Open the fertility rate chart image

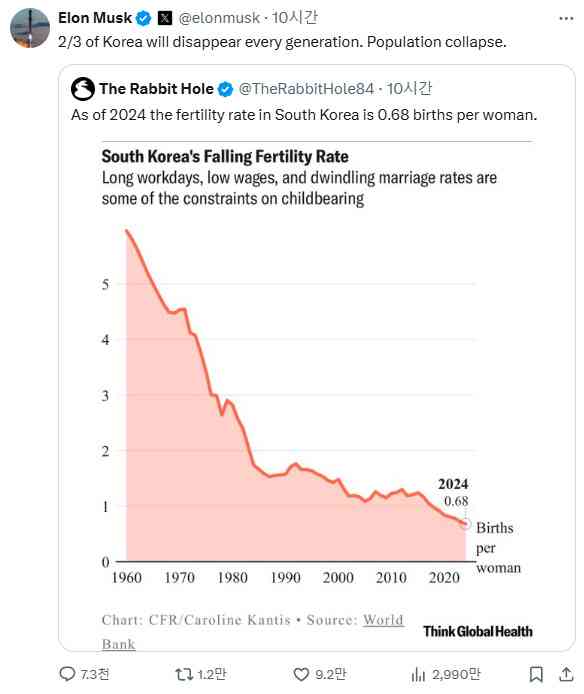tap(316, 394)
